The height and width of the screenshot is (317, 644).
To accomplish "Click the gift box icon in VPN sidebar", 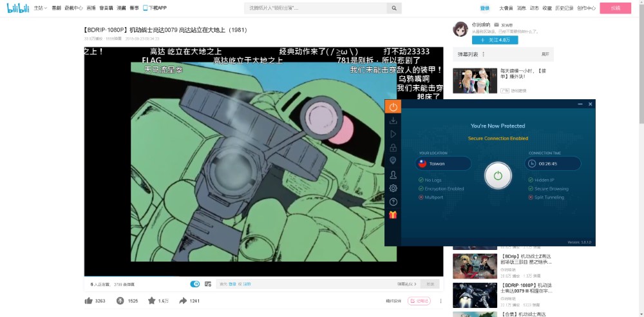I will 393,215.
